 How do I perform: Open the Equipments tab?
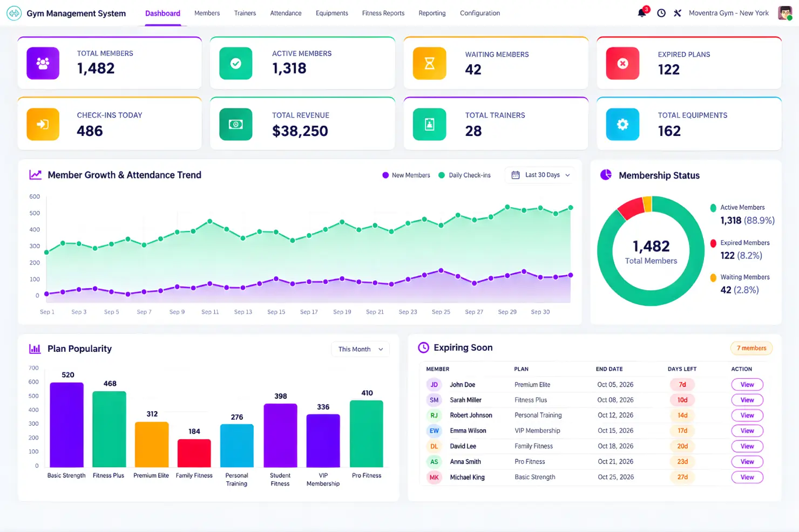(x=332, y=13)
